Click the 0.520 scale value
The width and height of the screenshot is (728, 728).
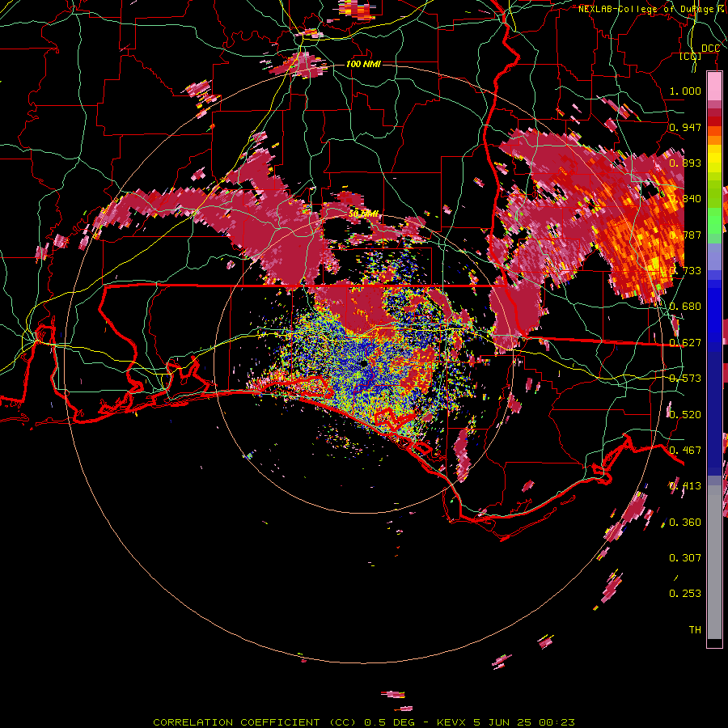[685, 415]
